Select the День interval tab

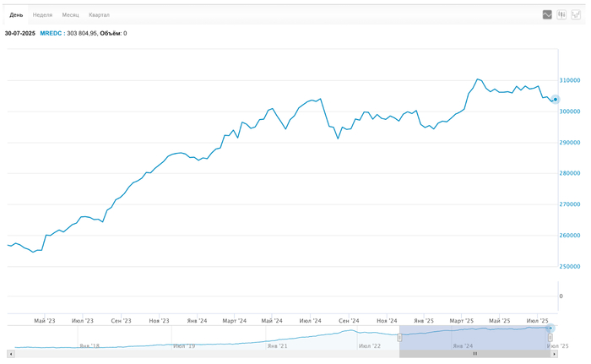[16, 15]
